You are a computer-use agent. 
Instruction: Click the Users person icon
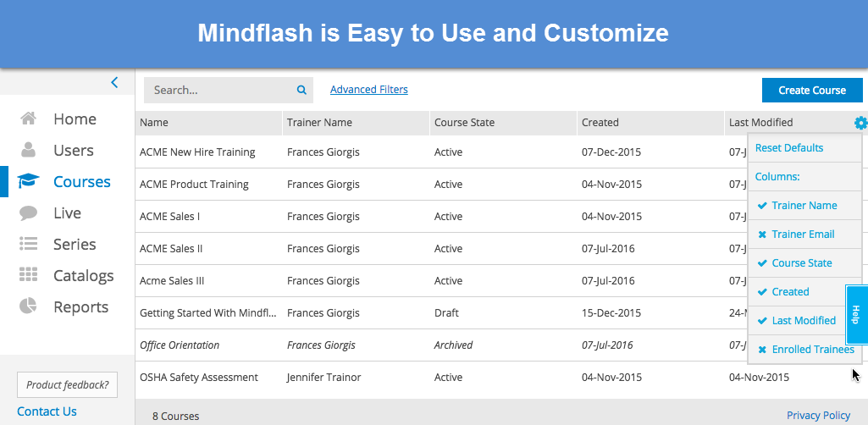pyautogui.click(x=29, y=151)
